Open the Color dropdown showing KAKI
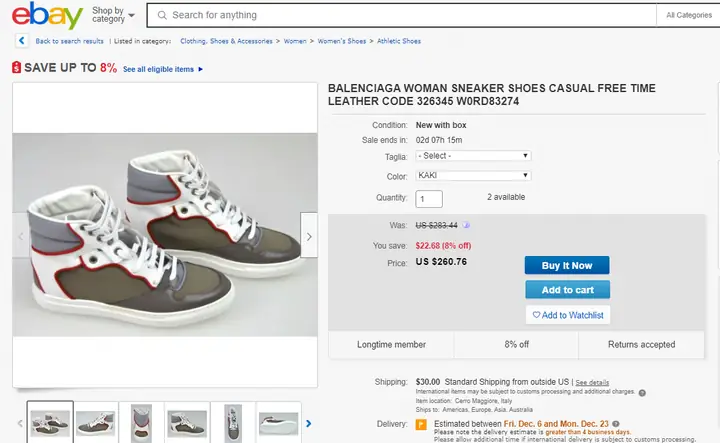The width and height of the screenshot is (720, 443). coord(473,175)
